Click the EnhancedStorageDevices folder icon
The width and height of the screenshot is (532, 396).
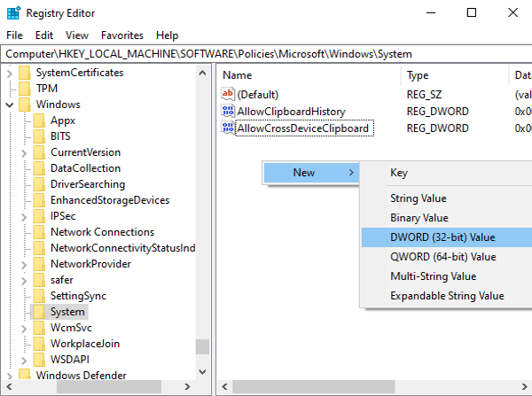[x=39, y=199]
